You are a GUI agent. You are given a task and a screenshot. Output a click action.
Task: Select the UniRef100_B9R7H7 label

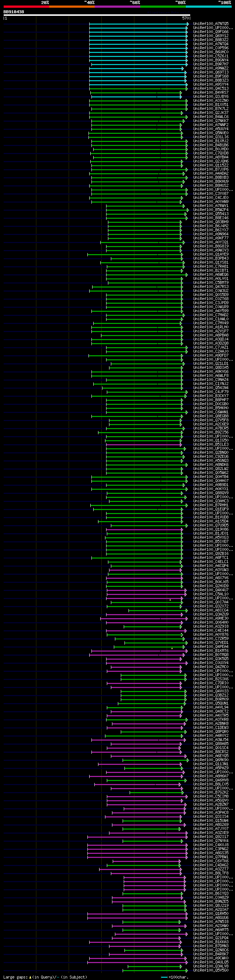[211, 64]
